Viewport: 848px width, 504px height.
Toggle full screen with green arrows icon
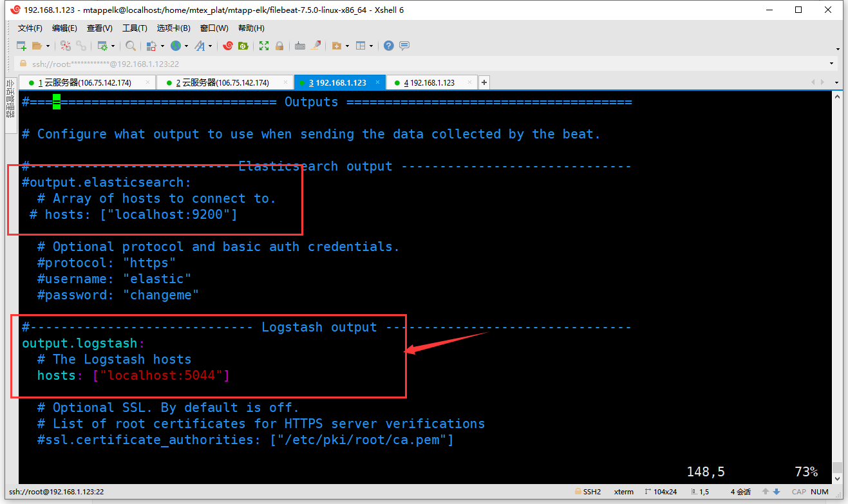[264, 46]
